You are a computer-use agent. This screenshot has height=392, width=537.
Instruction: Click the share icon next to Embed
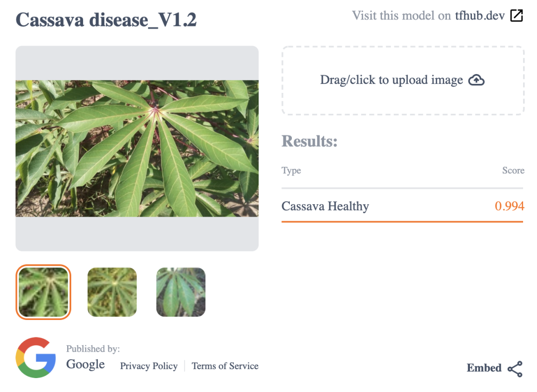[515, 369]
